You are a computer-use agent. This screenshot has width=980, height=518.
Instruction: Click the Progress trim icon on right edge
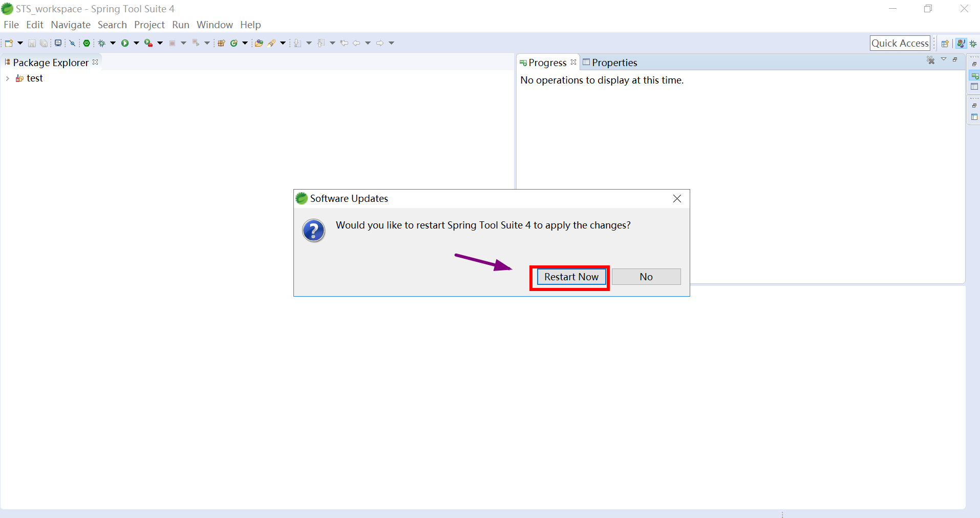tap(974, 76)
